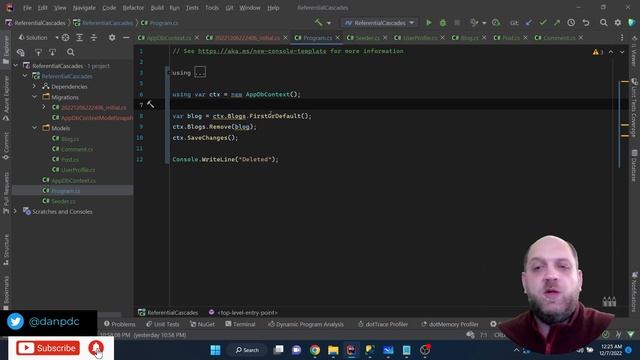Open the Solution explorer options gear

(112, 38)
